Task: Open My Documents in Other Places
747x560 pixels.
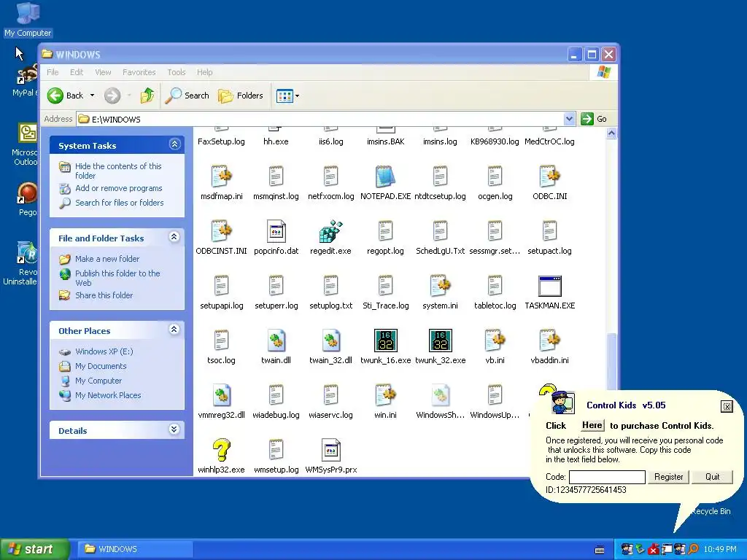Action: tap(101, 366)
